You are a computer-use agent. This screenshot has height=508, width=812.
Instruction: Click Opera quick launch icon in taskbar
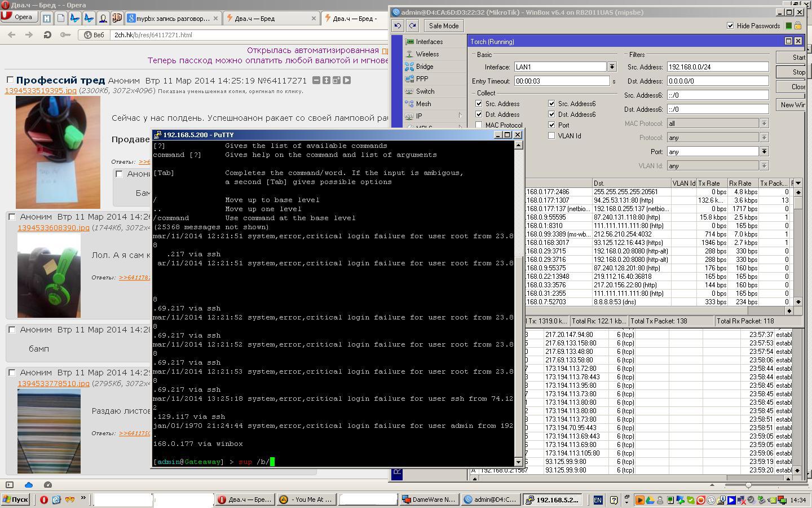pos(43,500)
